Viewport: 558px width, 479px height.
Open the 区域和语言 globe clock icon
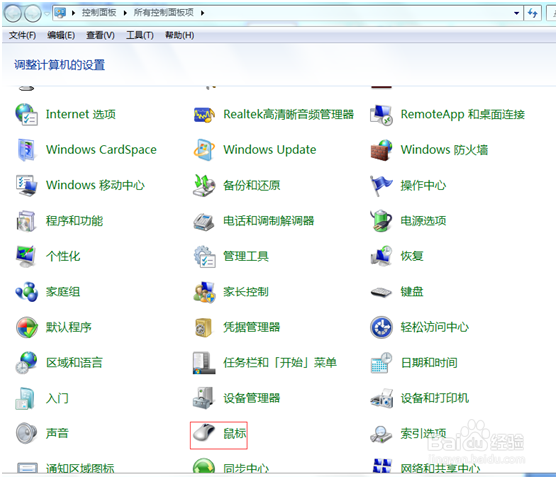(26, 363)
